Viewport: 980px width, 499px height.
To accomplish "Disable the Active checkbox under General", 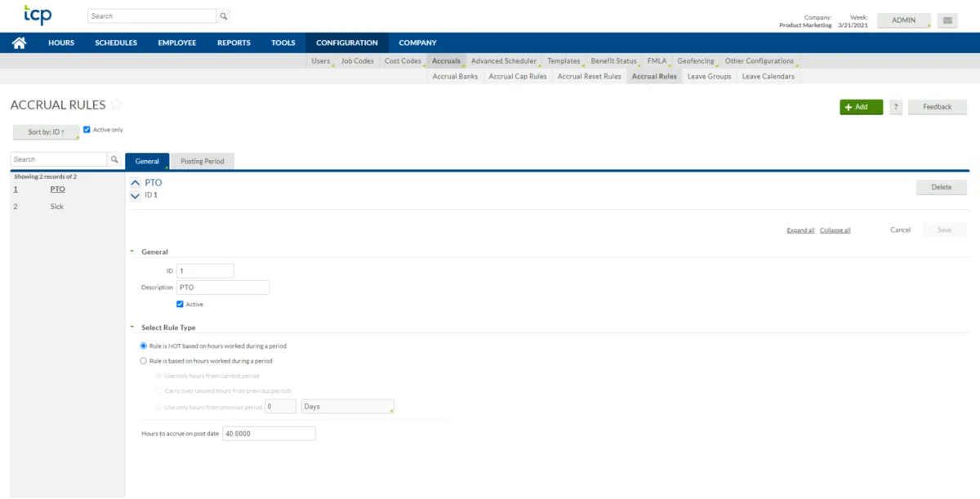I will 180,304.
